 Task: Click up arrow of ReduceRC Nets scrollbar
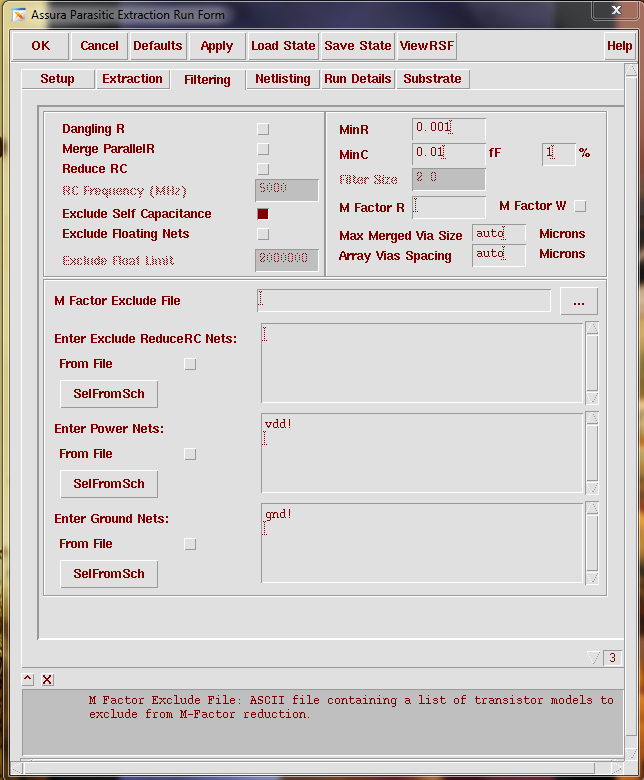(x=592, y=328)
